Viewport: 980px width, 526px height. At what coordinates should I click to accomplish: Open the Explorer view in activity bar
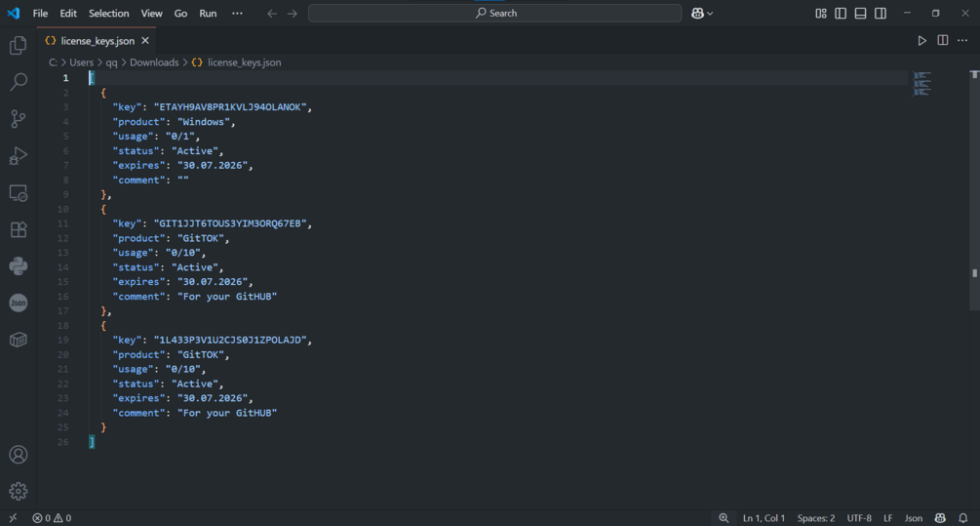pyautogui.click(x=19, y=45)
